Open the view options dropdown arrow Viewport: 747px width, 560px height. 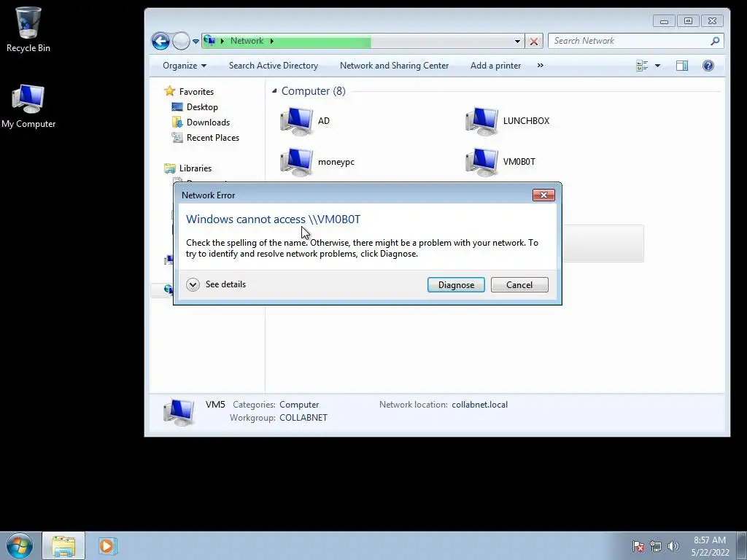pos(657,66)
